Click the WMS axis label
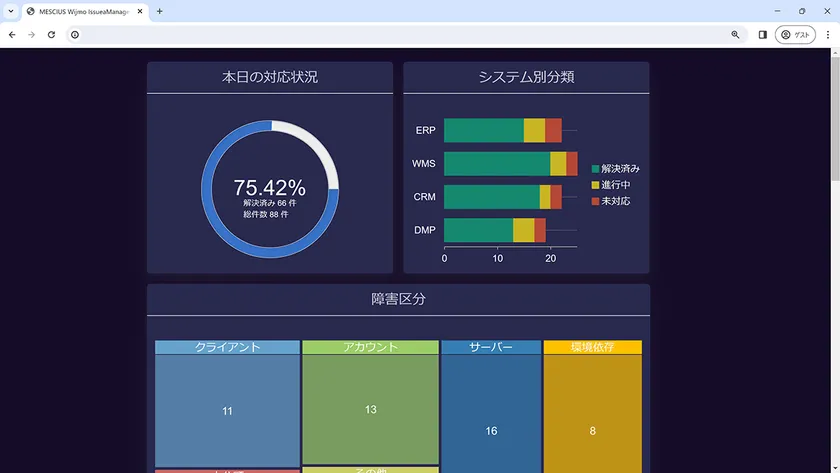840x473 pixels. point(424,164)
